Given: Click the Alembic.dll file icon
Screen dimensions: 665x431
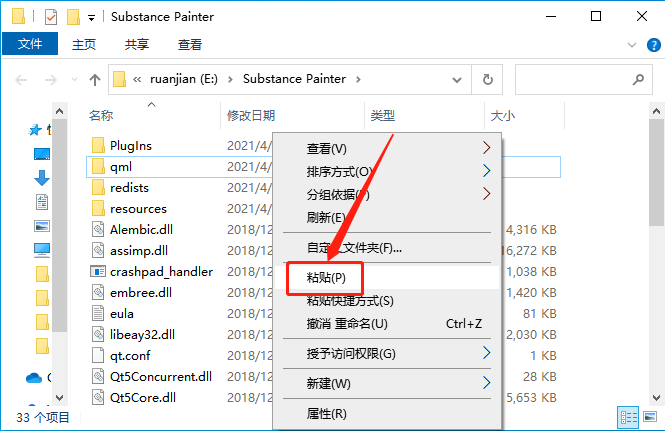Looking at the screenshot, I should click(98, 229).
